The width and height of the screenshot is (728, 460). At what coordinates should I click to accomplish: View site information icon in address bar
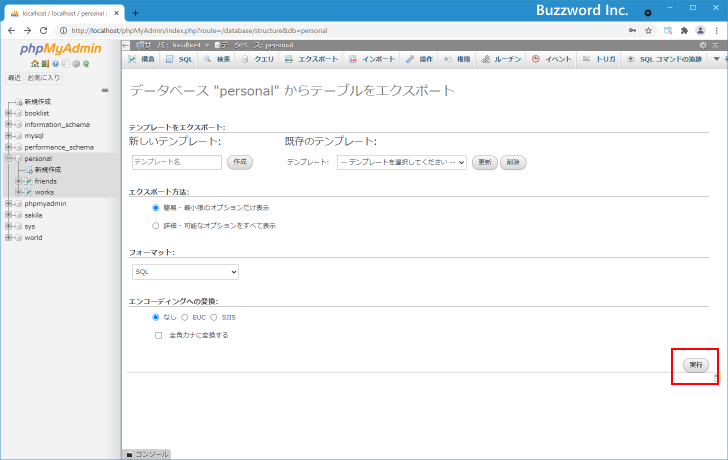pos(63,31)
